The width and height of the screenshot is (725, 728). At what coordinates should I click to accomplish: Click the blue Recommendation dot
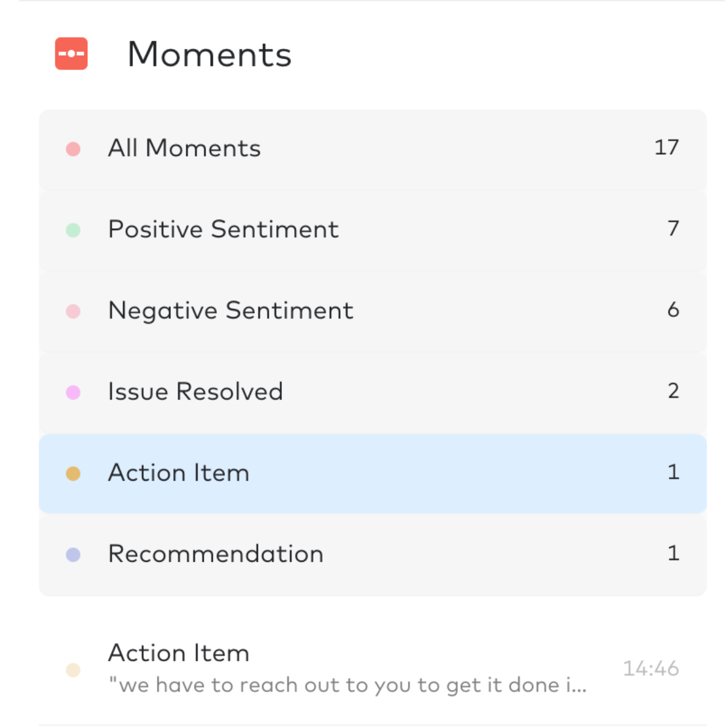[73, 554]
